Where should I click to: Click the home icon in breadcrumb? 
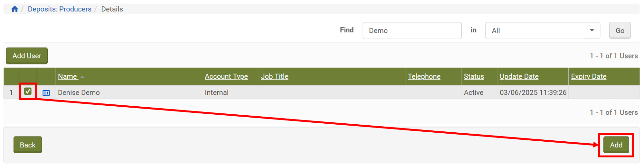click(x=14, y=9)
